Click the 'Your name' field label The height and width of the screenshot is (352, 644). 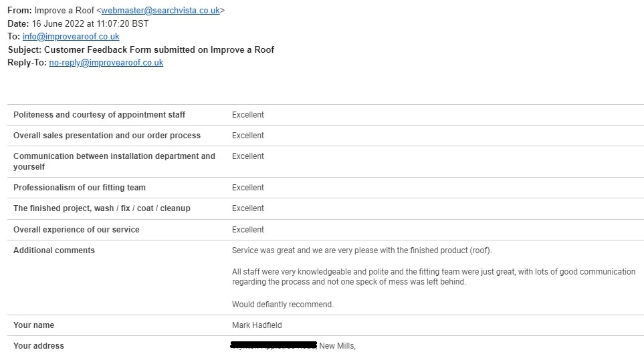[x=33, y=325]
